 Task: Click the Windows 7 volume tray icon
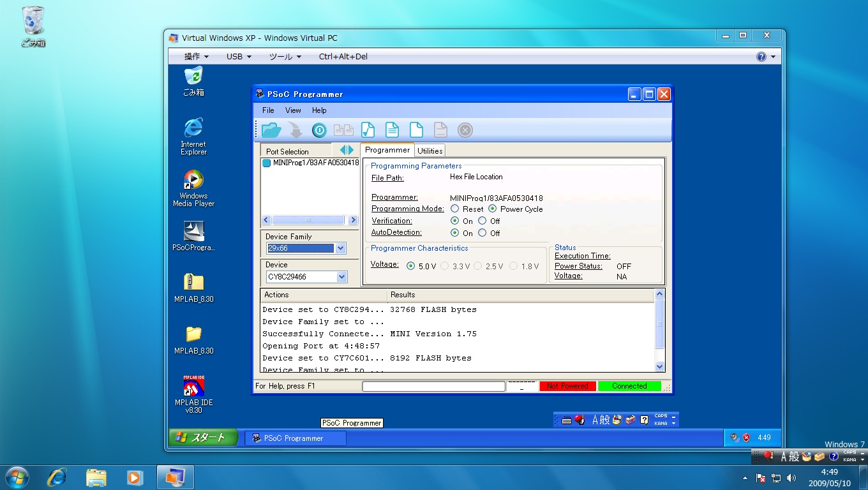[x=791, y=477]
